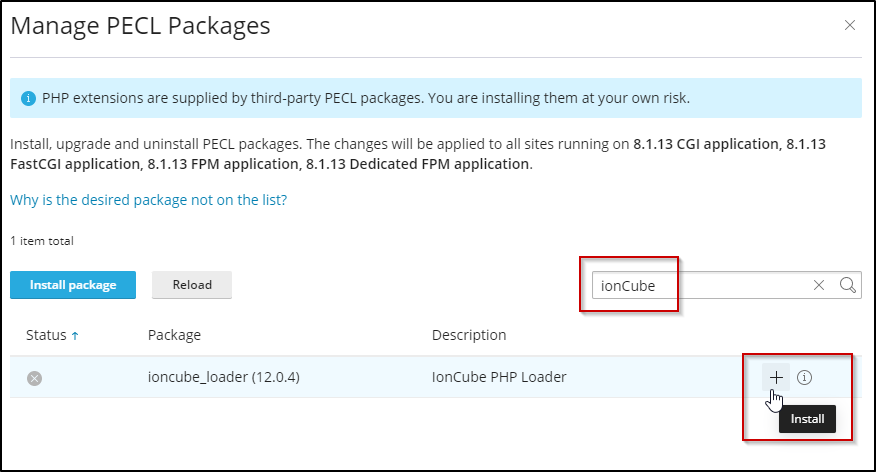Click the magnifying glass search icon
The image size is (876, 472).
coord(847,285)
